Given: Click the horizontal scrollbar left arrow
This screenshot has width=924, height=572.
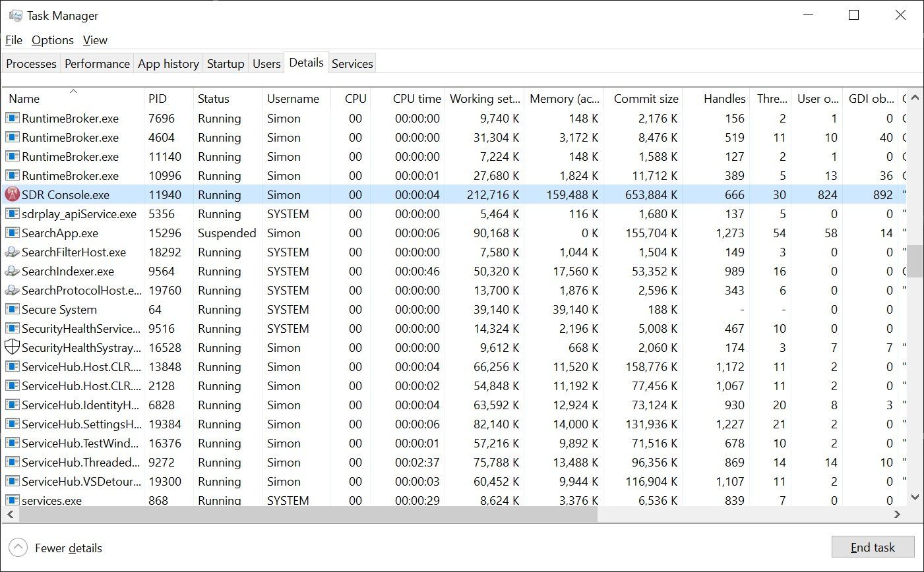Looking at the screenshot, I should tap(10, 514).
